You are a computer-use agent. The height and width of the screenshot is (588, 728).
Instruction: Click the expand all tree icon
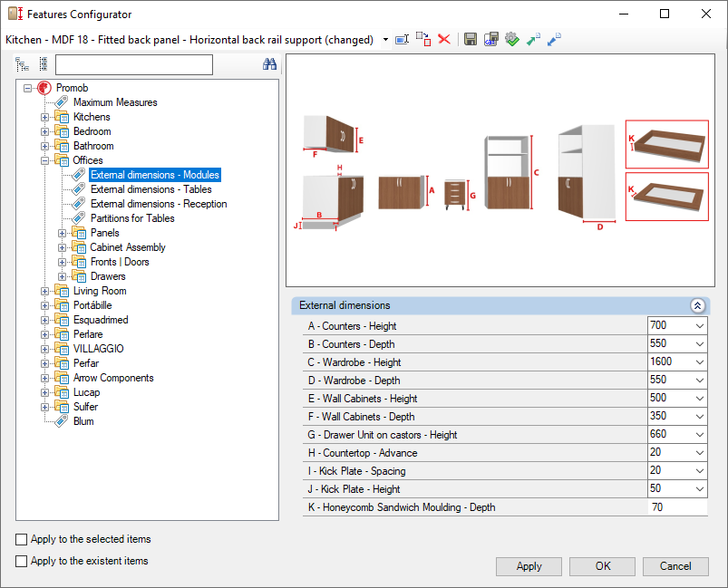(x=23, y=64)
